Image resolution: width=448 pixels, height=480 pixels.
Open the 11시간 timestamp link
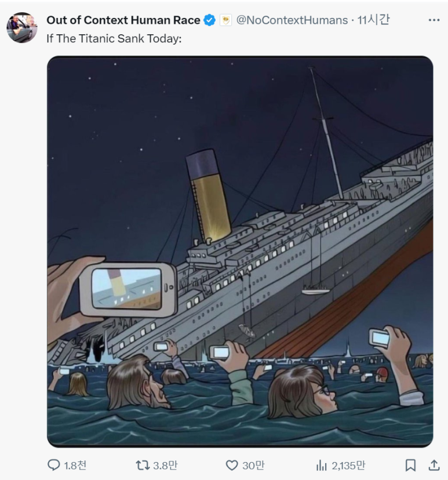(373, 20)
